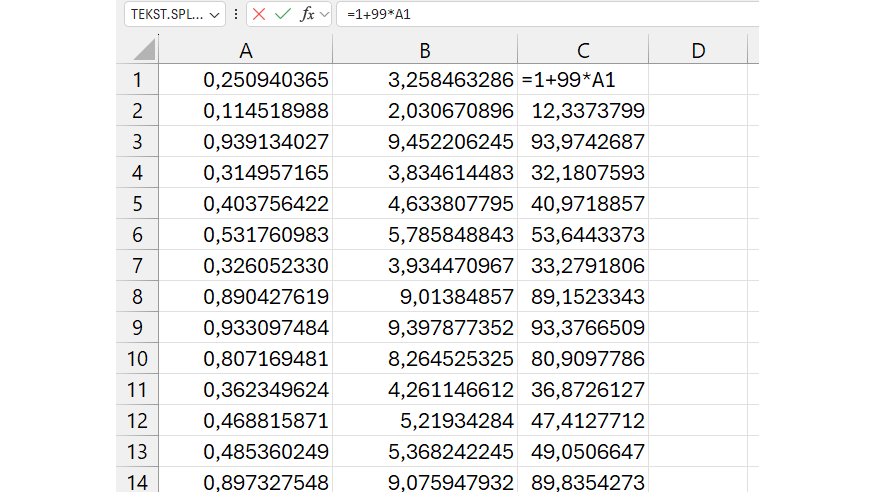Select row 6 header
Screen dimensions: 875x492
[x=137, y=234]
